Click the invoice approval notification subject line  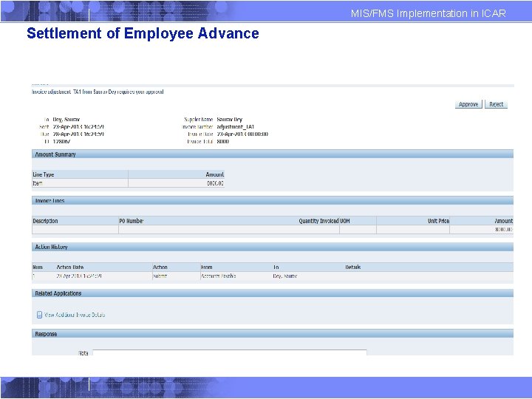click(98, 92)
